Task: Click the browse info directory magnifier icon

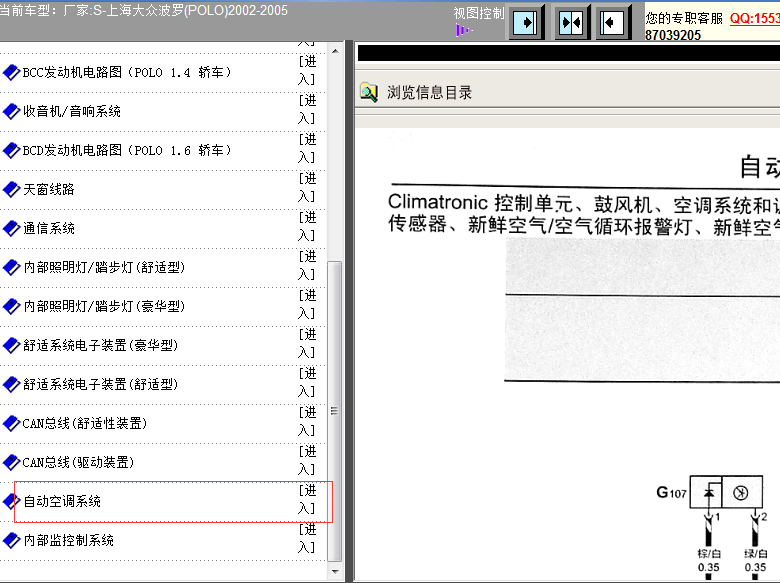Action: coord(369,93)
